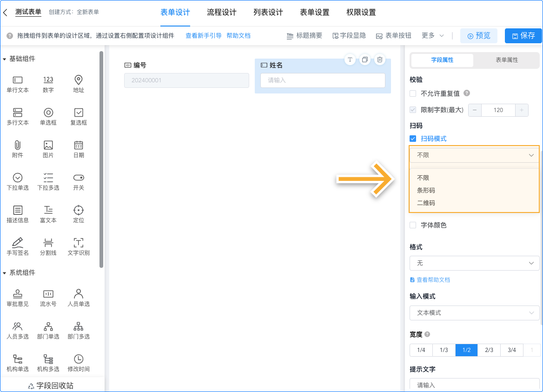Select the 文字识别 component
The width and height of the screenshot is (543, 392).
pyautogui.click(x=78, y=246)
